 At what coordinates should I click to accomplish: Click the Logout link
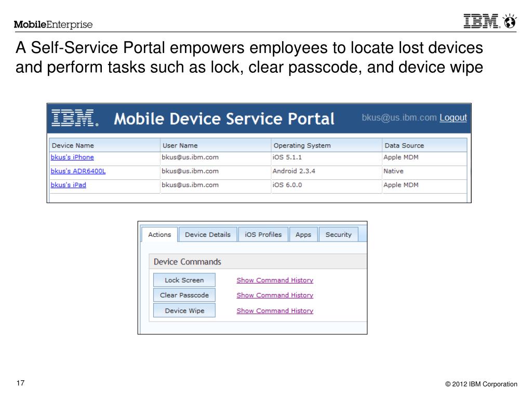tap(453, 118)
